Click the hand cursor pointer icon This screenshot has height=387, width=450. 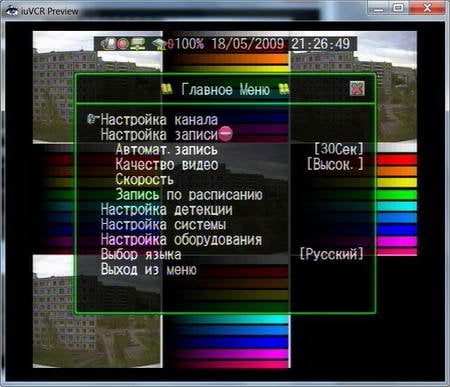[x=93, y=119]
